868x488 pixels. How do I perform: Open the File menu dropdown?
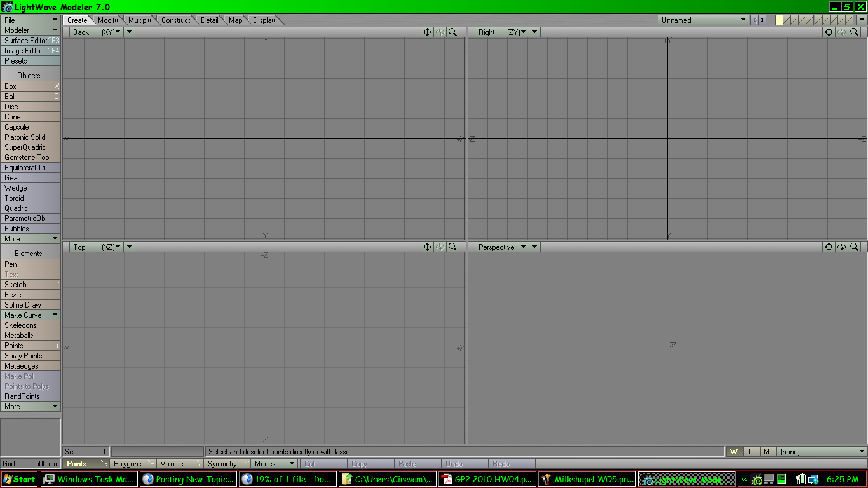[31, 20]
